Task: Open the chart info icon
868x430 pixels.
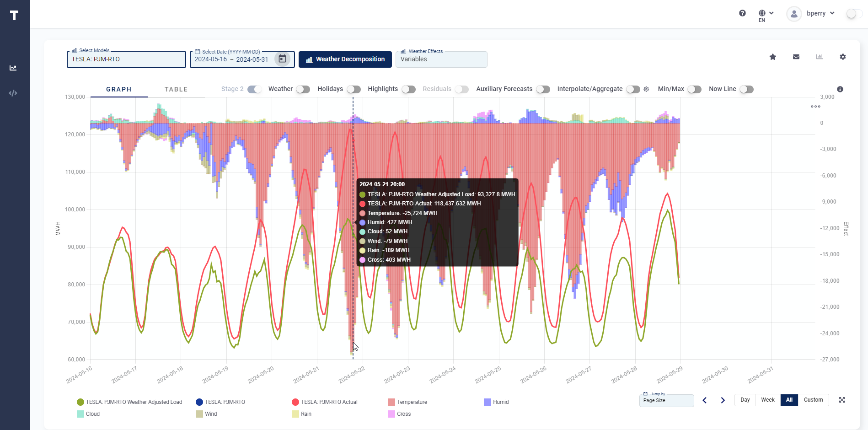Action: 840,90
